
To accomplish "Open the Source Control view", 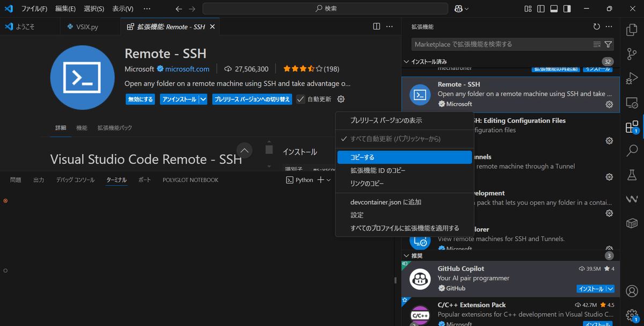I will 632,53.
